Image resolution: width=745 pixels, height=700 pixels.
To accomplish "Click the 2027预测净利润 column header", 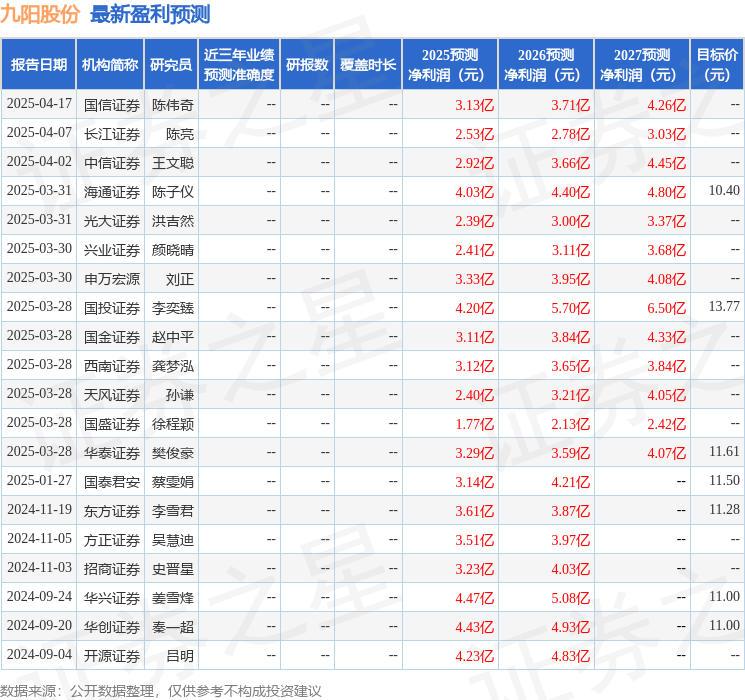I will tap(642, 65).
